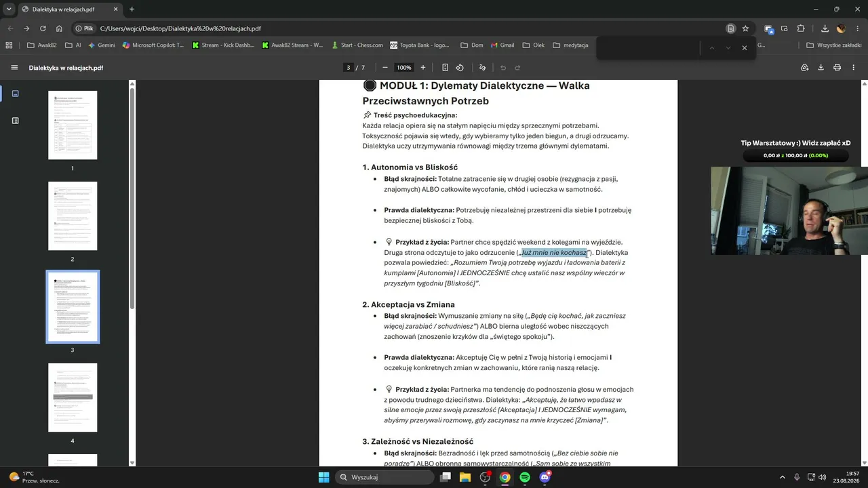Open the Chrome profile avatar
The width and height of the screenshot is (868, 488).
tap(841, 28)
